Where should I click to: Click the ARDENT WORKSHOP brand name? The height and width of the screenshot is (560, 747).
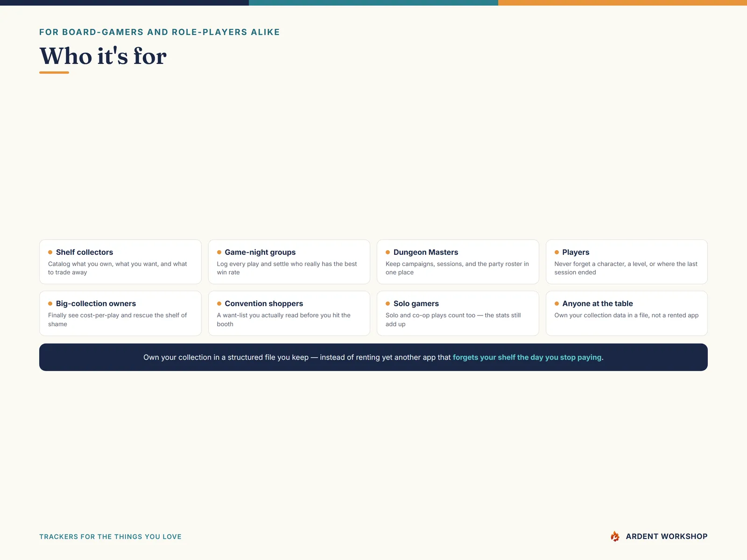pyautogui.click(x=667, y=537)
